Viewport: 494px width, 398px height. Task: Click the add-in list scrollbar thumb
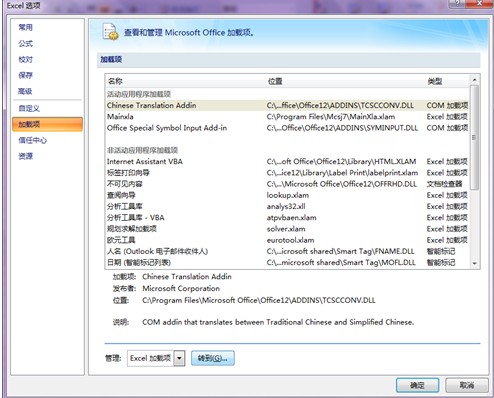(474, 137)
